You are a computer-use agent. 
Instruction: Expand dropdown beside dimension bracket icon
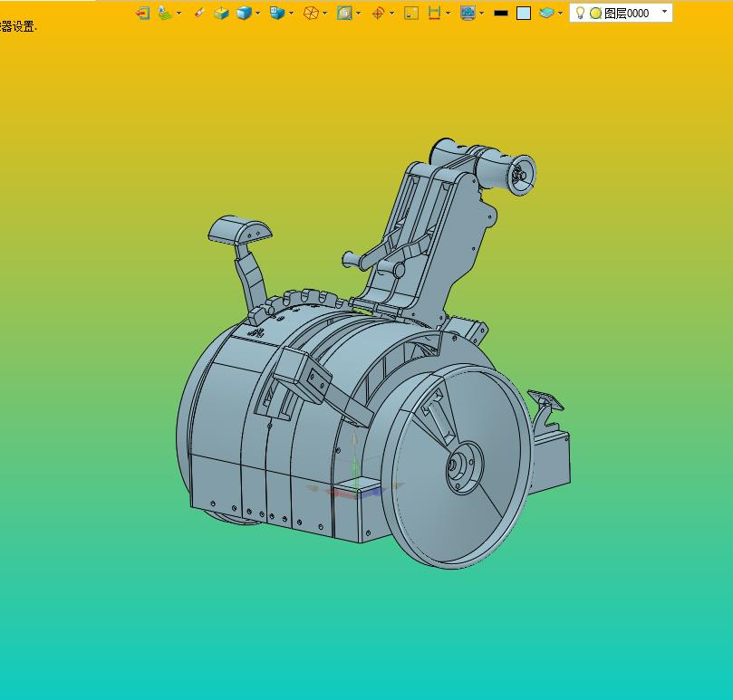448,13
